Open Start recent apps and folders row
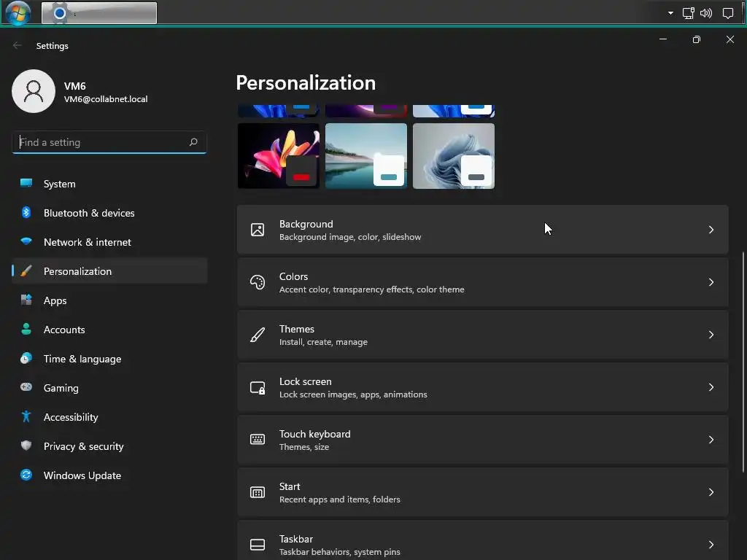Viewport: 747px width, 560px height. (483, 492)
